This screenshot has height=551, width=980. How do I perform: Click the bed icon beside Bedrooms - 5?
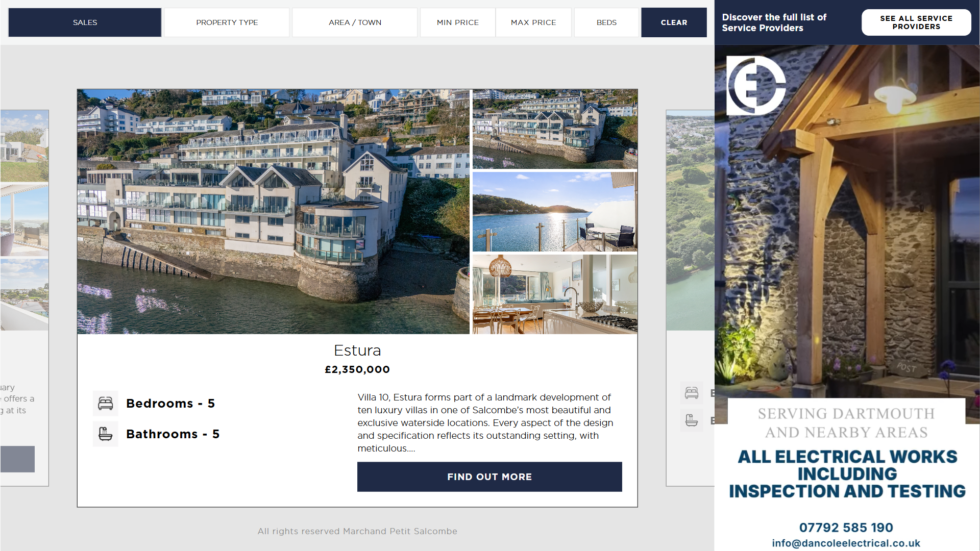106,404
